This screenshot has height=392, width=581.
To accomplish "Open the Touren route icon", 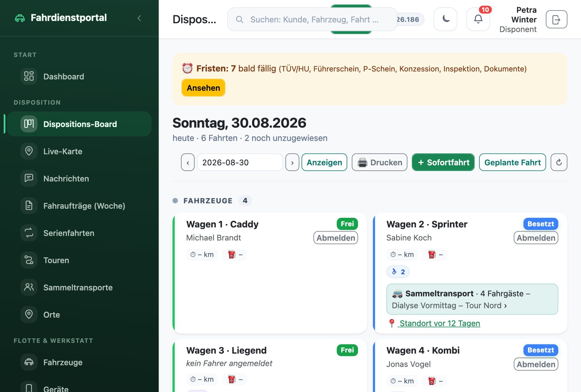I will (x=29, y=260).
